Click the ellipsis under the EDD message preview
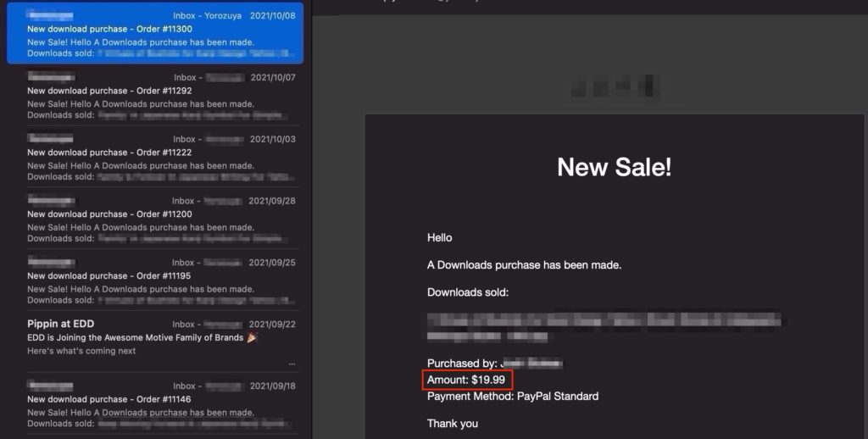Image resolution: width=868 pixels, height=439 pixels. pos(292,364)
